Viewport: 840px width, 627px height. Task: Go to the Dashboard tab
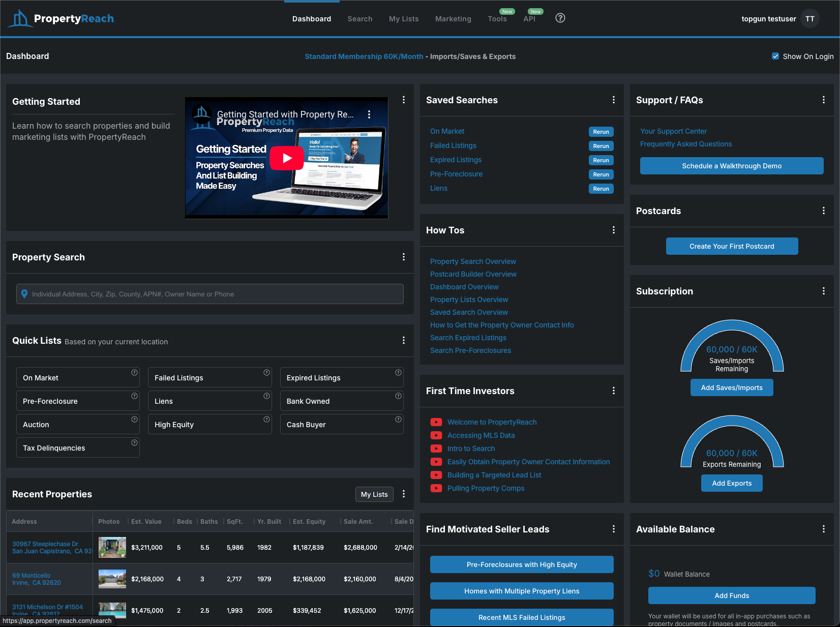coord(312,19)
